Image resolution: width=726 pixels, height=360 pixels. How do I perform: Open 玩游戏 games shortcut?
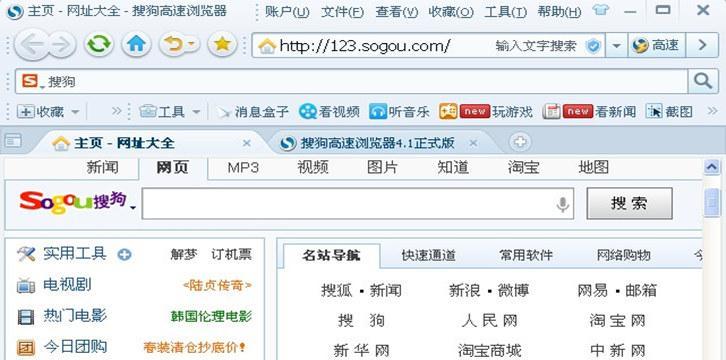486,112
